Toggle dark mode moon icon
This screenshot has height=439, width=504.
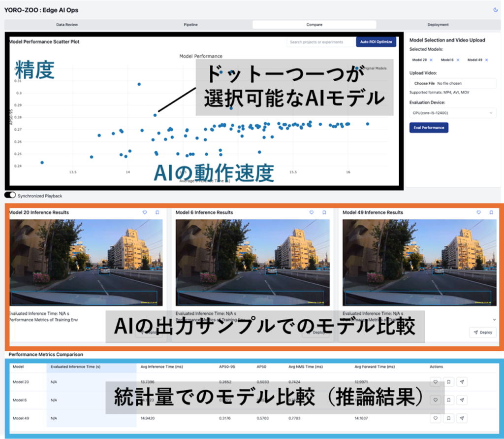(495, 10)
